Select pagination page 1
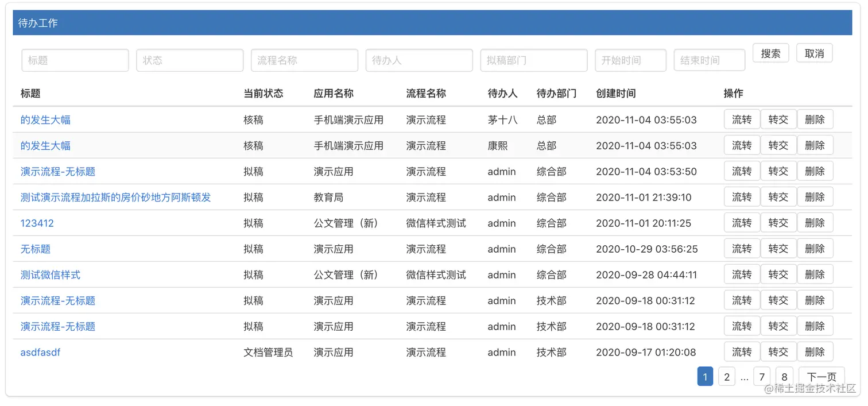The image size is (868, 406). 705,377
